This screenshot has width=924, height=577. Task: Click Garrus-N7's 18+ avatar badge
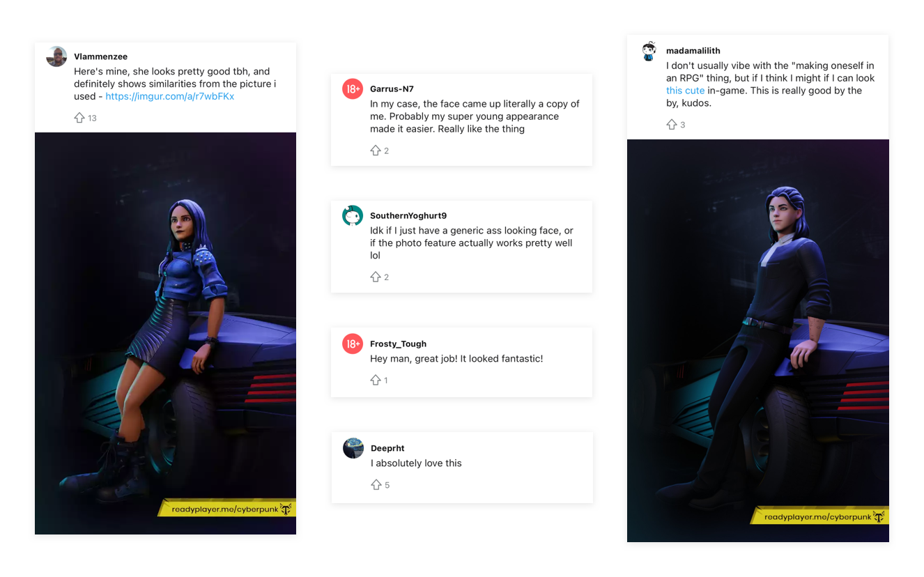tap(353, 89)
